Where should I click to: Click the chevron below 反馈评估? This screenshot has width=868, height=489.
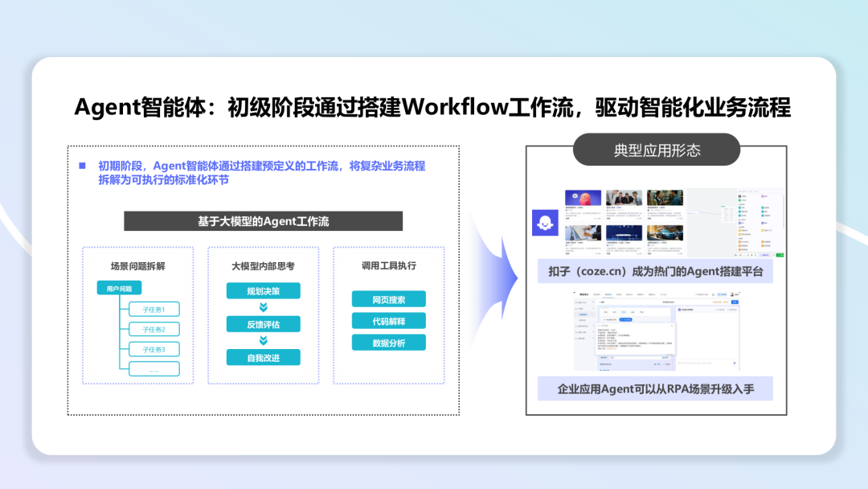(264, 340)
